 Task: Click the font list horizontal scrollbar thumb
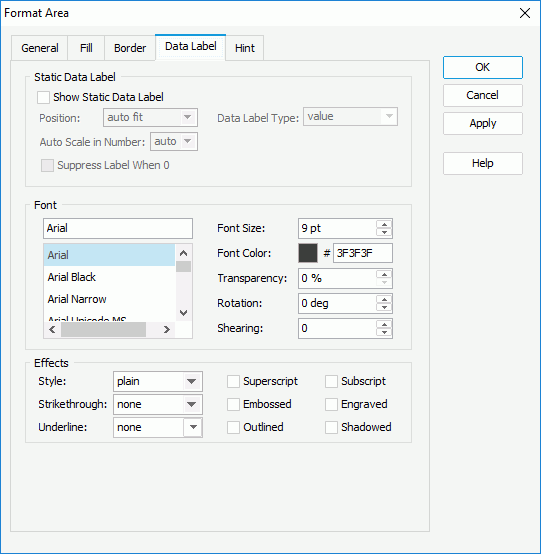pos(104,330)
